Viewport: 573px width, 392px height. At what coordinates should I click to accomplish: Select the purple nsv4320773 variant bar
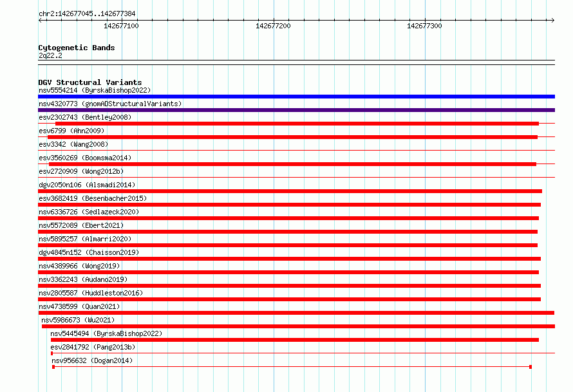[296, 110]
